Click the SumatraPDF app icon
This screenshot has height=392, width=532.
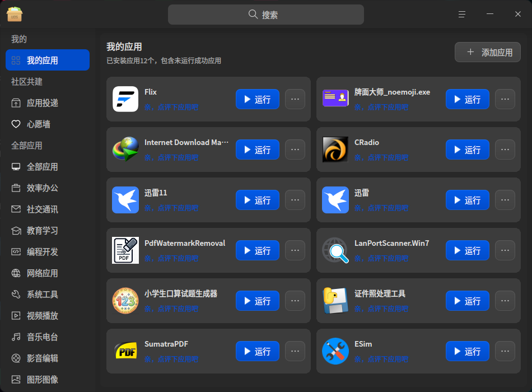[125, 351]
